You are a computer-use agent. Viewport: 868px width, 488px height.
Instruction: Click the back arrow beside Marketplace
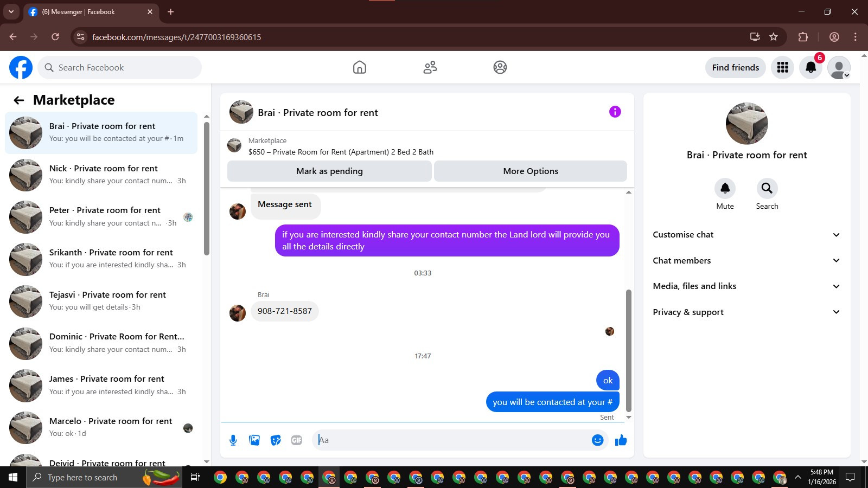click(19, 100)
